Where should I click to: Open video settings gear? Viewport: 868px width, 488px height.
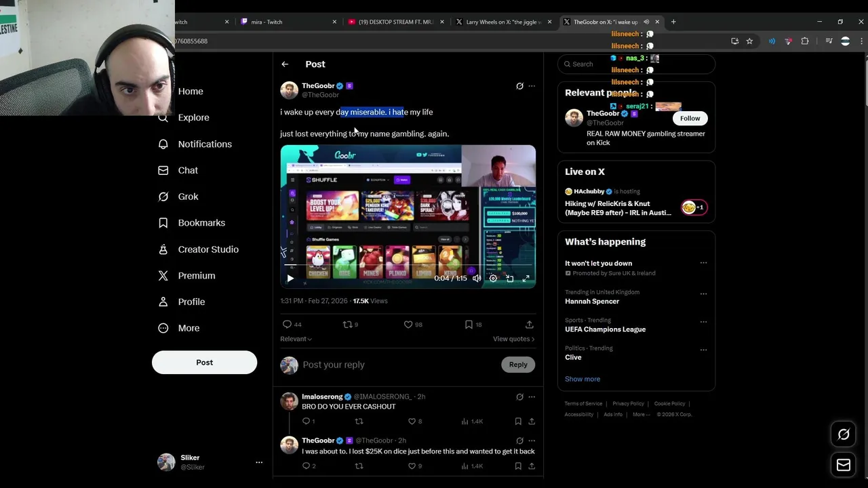[x=493, y=278]
